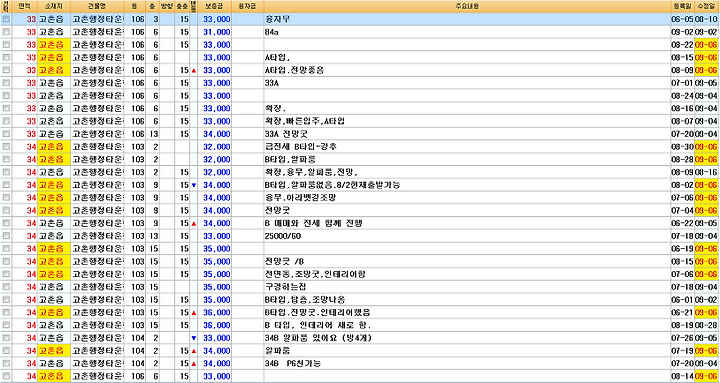720x383 pixels.
Task: Select the B타입,알파룸없음,8/2현재출발가능 note
Action: pyautogui.click(x=333, y=185)
